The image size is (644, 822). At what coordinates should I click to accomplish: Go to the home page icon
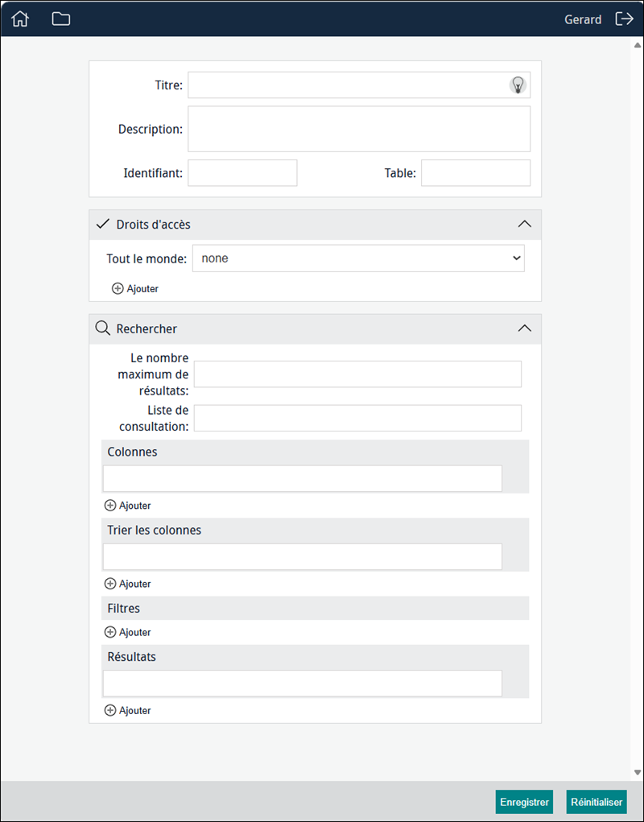[20, 19]
